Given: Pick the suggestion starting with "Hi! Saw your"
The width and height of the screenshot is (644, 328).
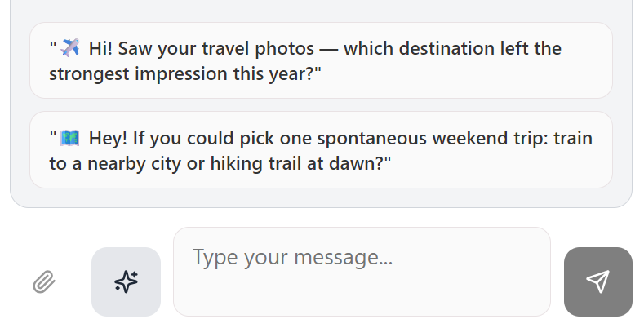Looking at the screenshot, I should click(321, 60).
